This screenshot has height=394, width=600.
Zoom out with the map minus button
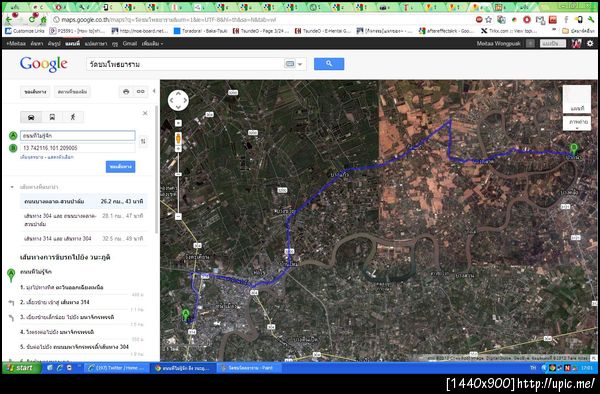(178, 217)
